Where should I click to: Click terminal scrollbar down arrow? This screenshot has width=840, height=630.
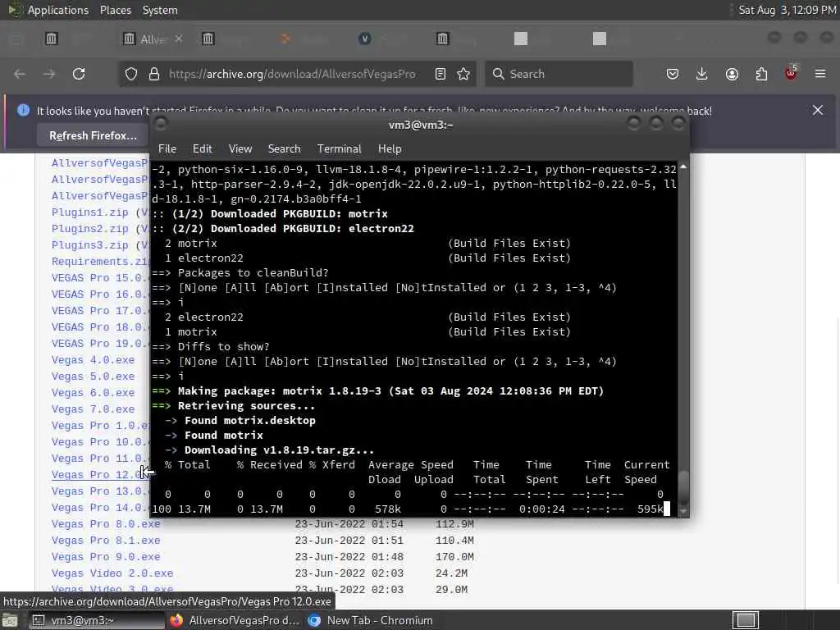pyautogui.click(x=683, y=511)
